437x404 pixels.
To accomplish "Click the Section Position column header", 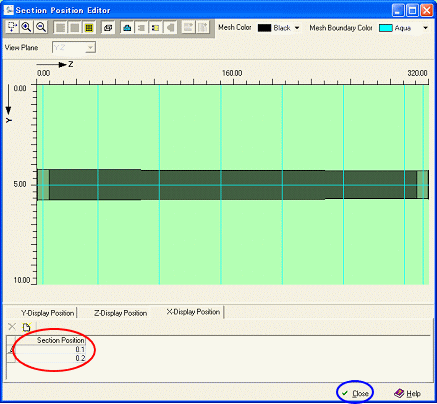I will (x=50, y=340).
